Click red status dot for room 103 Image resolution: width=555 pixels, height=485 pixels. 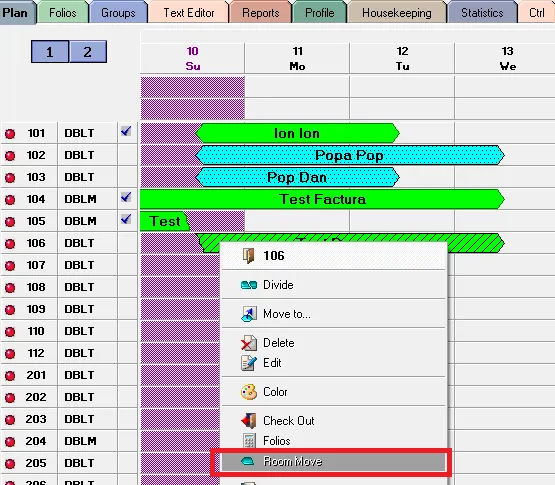click(10, 178)
